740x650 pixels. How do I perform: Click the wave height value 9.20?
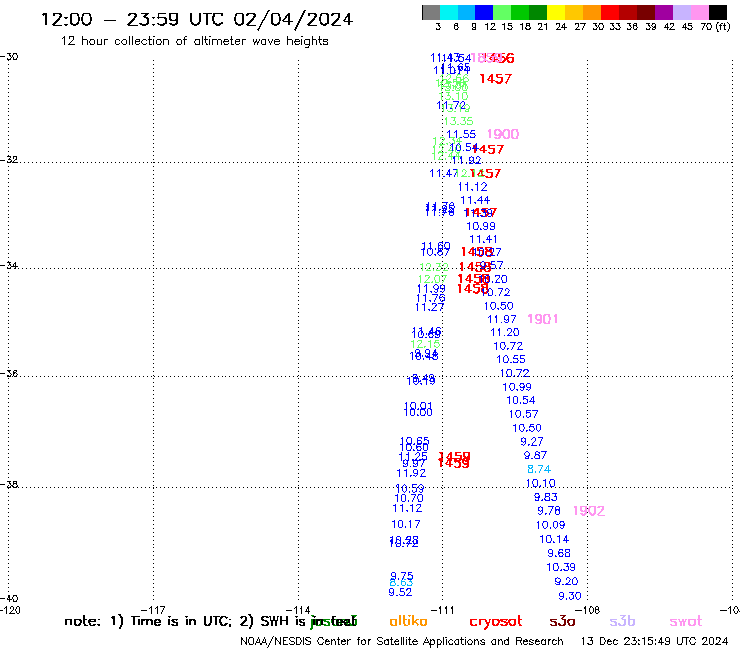pyautogui.click(x=566, y=582)
